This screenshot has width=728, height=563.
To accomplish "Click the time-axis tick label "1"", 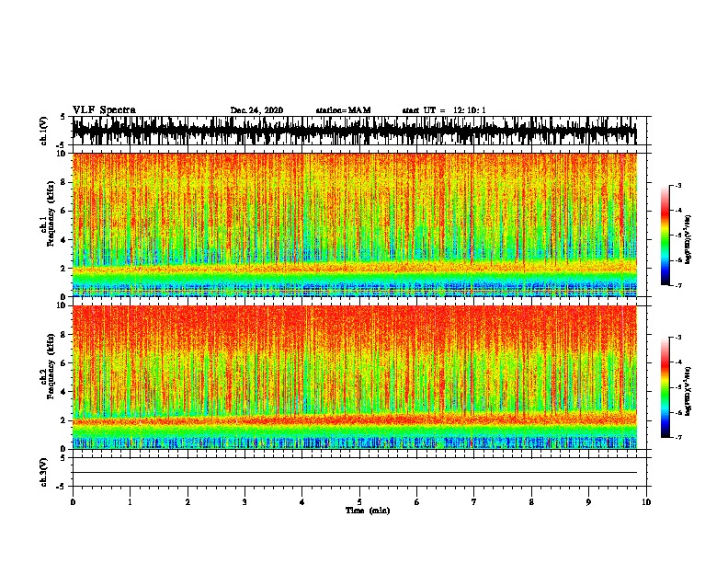I will [x=131, y=502].
